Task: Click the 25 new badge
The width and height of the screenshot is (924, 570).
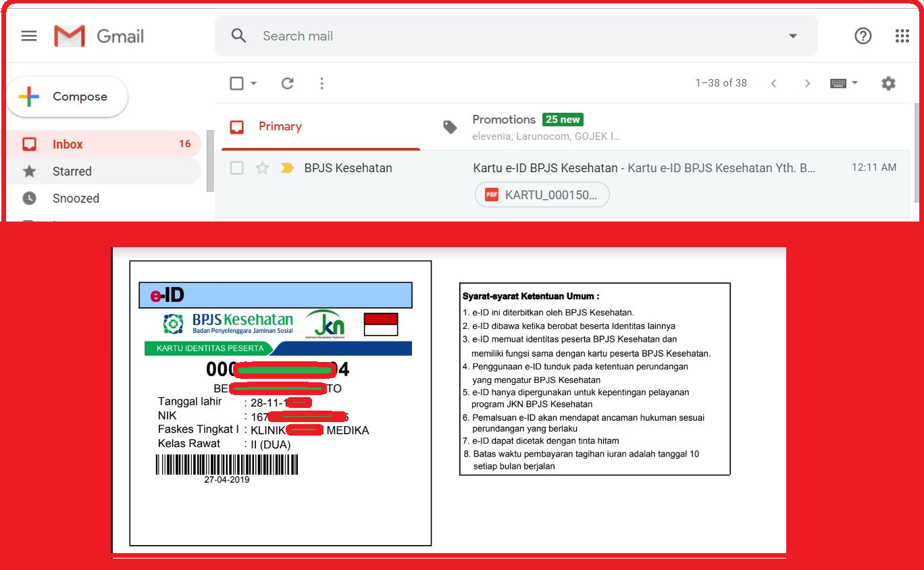Action: point(563,120)
